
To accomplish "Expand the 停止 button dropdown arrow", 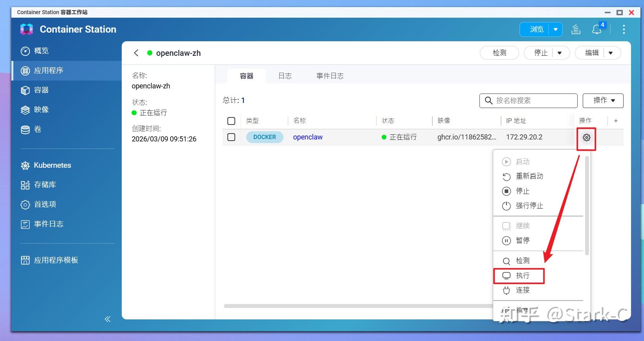I will coord(560,53).
